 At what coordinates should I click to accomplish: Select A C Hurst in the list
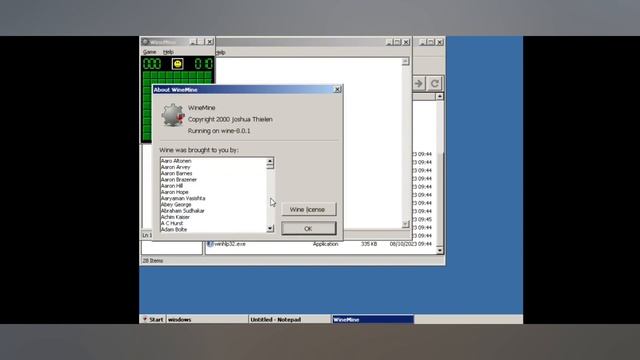[x=172, y=223]
